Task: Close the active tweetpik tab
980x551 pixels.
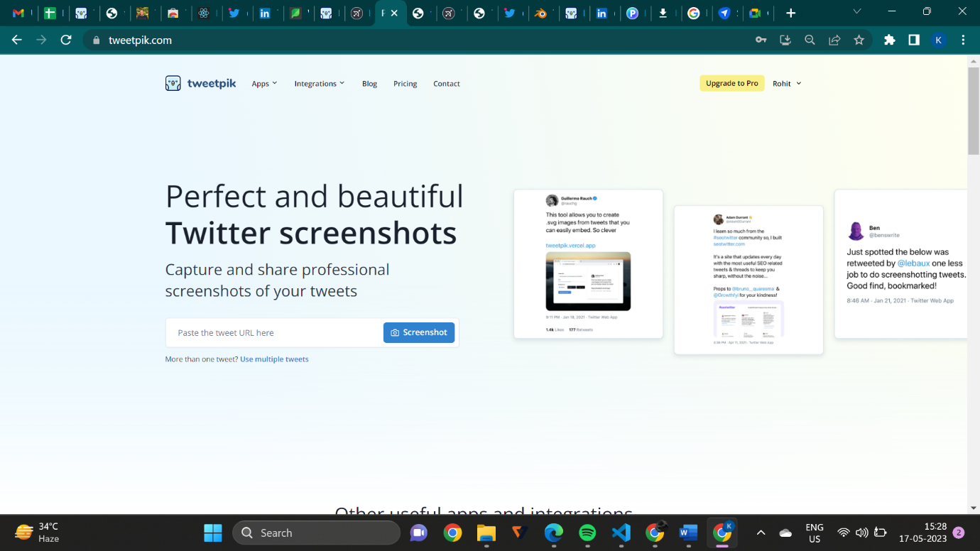Action: click(x=394, y=13)
